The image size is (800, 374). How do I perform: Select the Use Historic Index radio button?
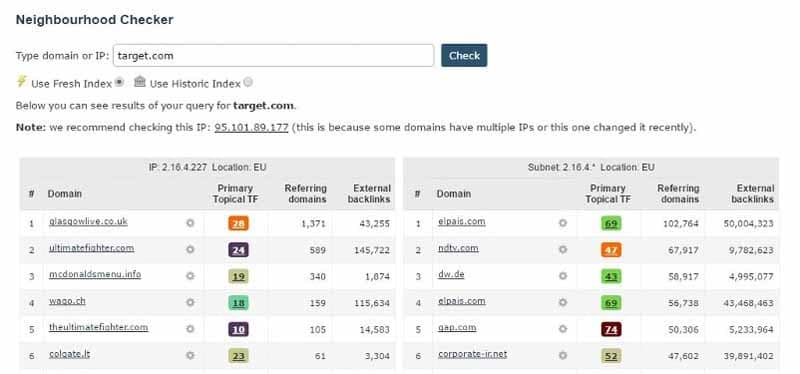pyautogui.click(x=248, y=82)
